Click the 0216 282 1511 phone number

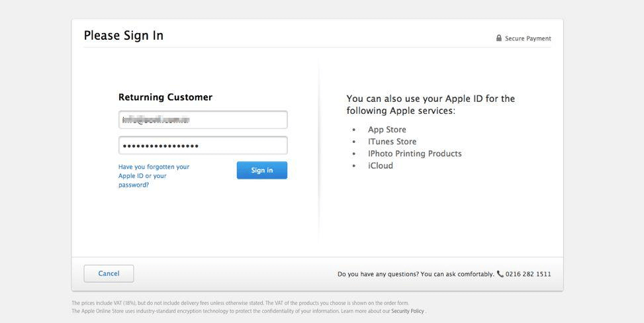point(528,274)
